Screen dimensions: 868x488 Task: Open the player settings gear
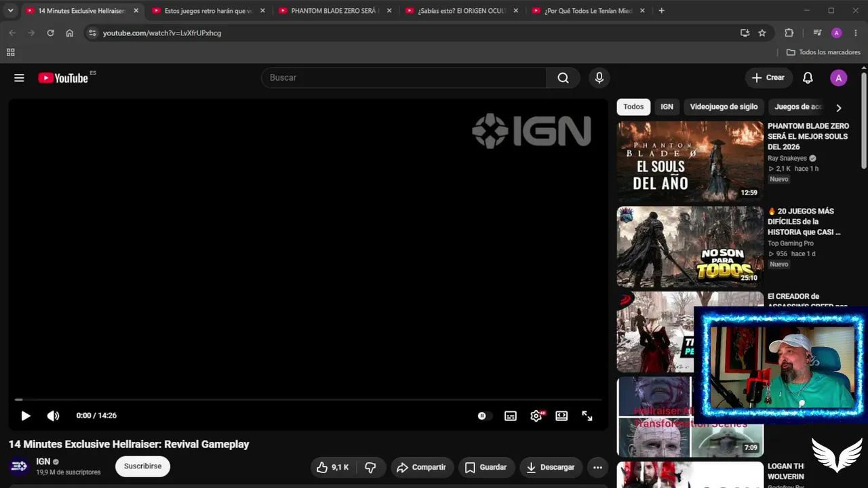[x=536, y=415]
